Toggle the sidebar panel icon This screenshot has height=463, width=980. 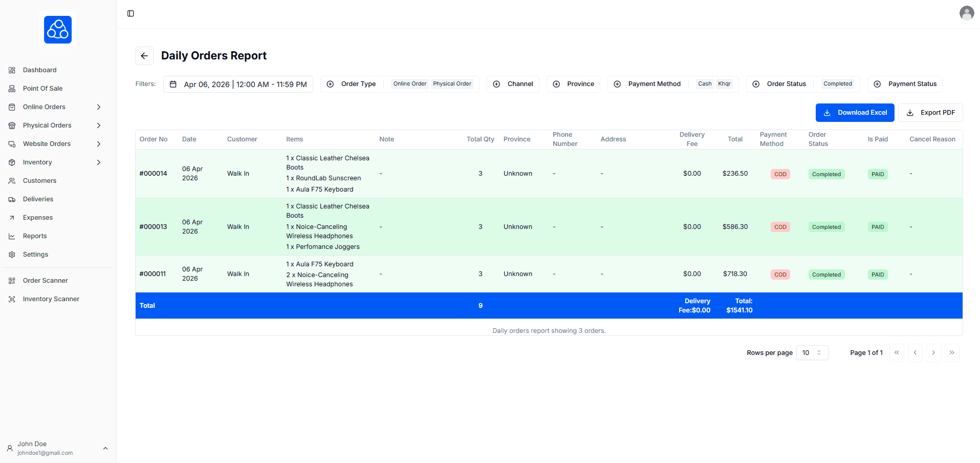[x=130, y=13]
